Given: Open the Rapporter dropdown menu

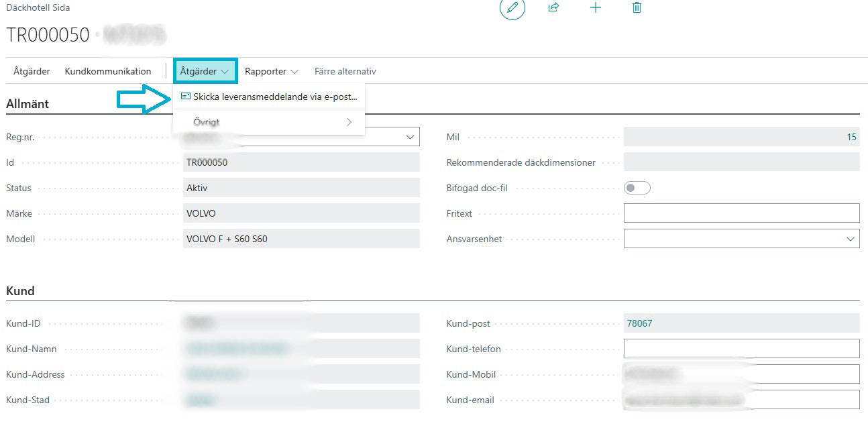Looking at the screenshot, I should tap(272, 71).
